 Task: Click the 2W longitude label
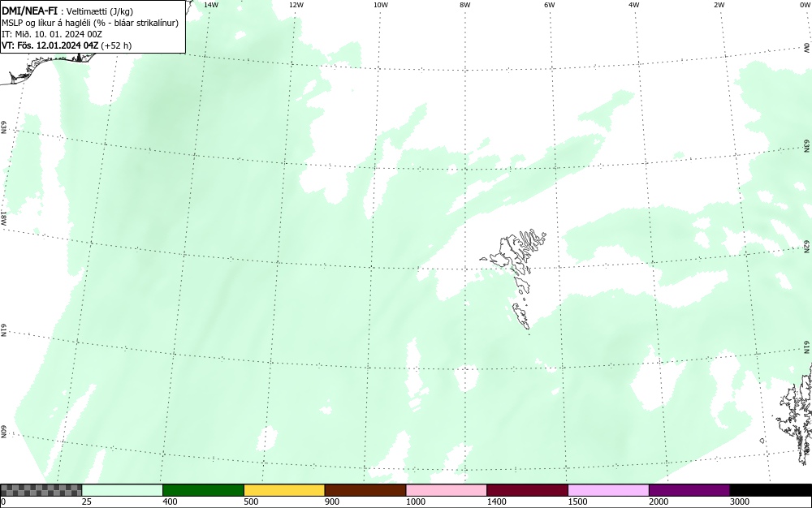point(719,5)
